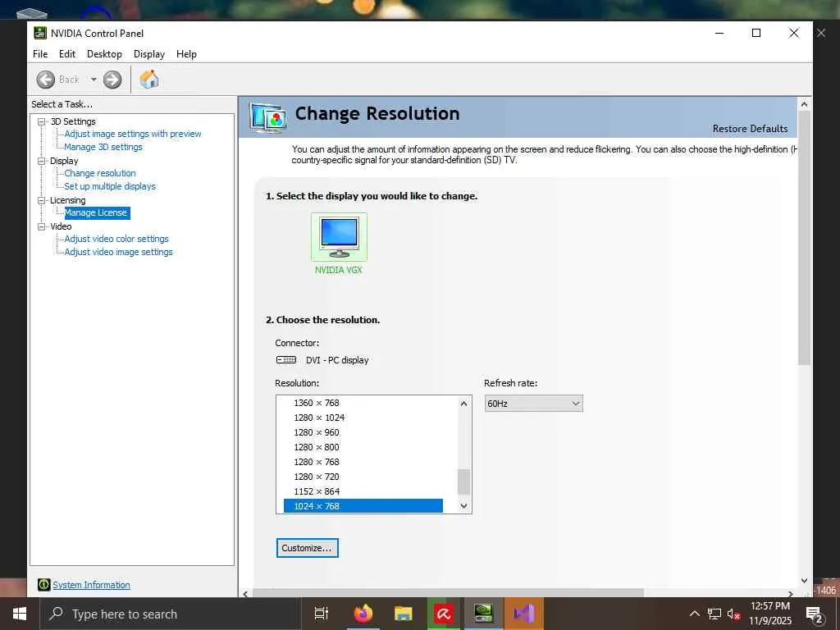Click the System Information icon
This screenshot has height=630, width=840.
(44, 585)
